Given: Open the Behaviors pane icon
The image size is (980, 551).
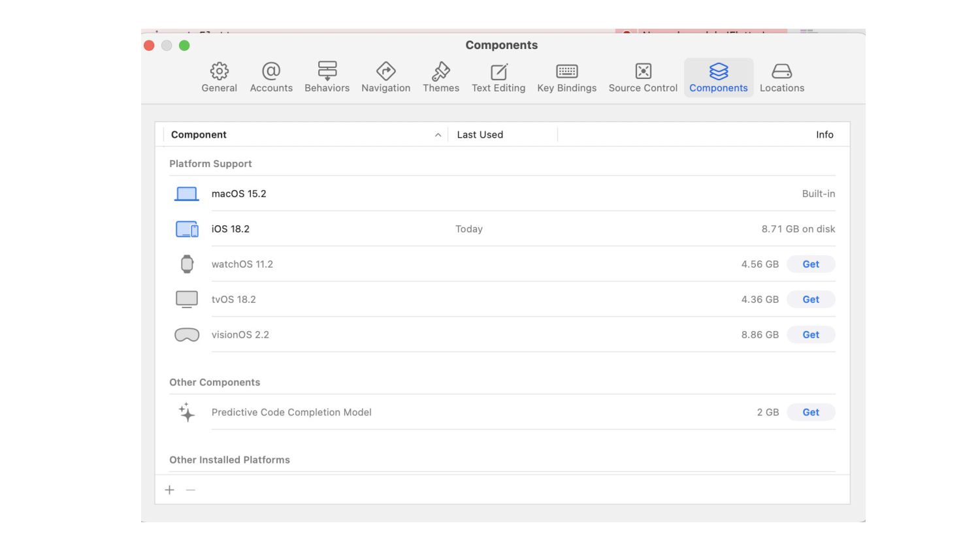Looking at the screenshot, I should point(327,71).
